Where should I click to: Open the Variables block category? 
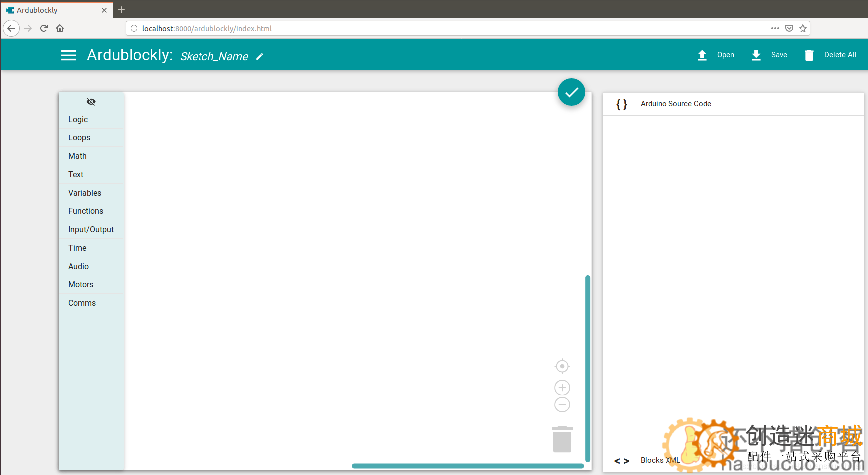91,193
